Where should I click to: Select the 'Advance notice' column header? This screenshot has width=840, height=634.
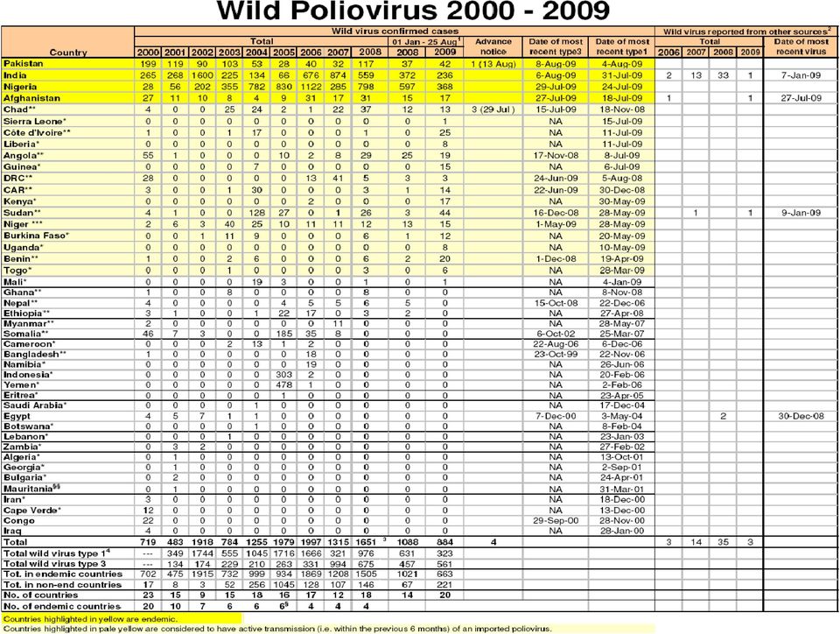point(493,46)
